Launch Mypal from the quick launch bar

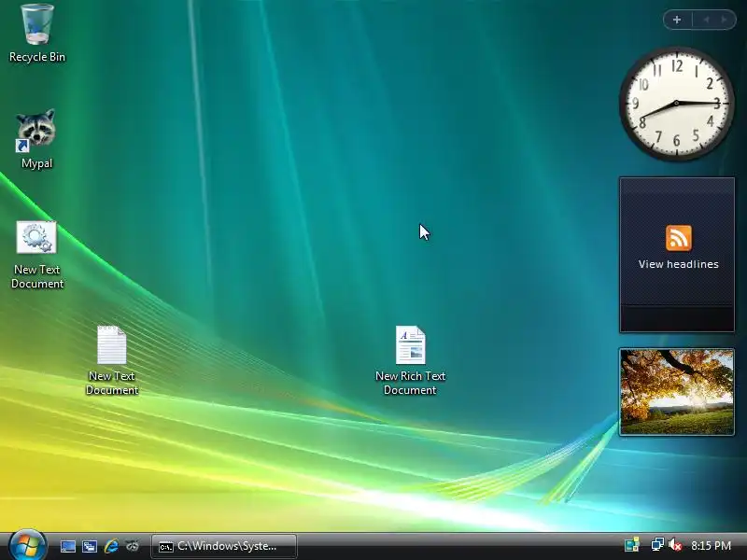tap(133, 546)
